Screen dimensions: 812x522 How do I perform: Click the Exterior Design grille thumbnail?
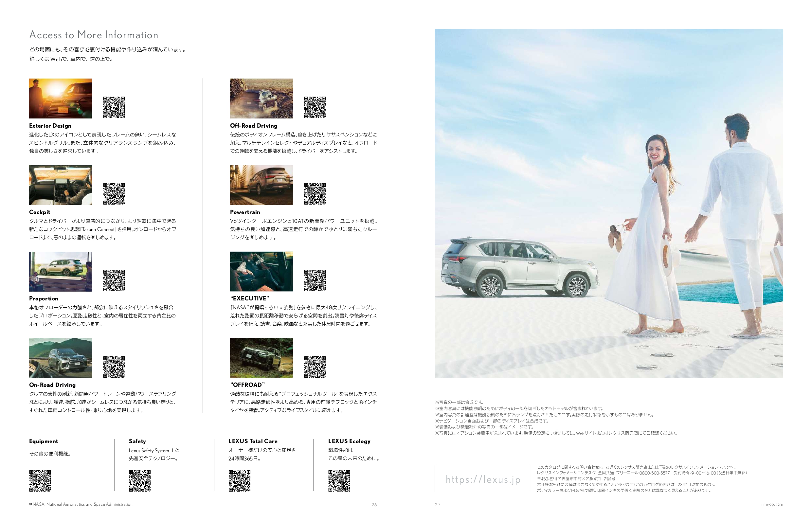(x=60, y=99)
